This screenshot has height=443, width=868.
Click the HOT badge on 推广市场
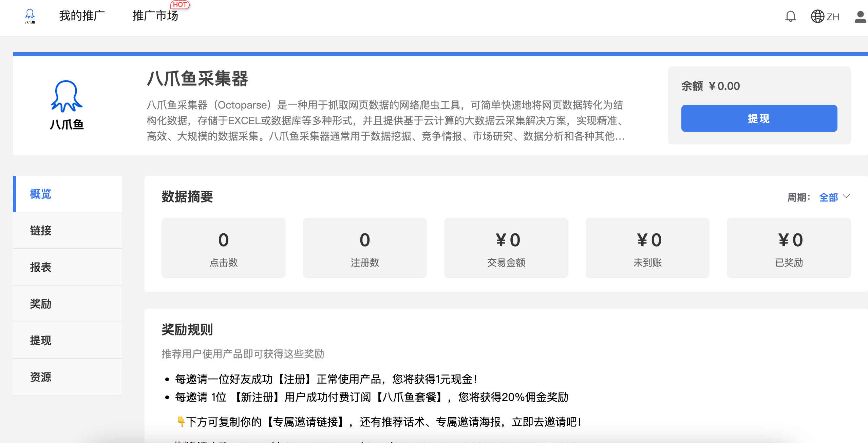pyautogui.click(x=180, y=5)
